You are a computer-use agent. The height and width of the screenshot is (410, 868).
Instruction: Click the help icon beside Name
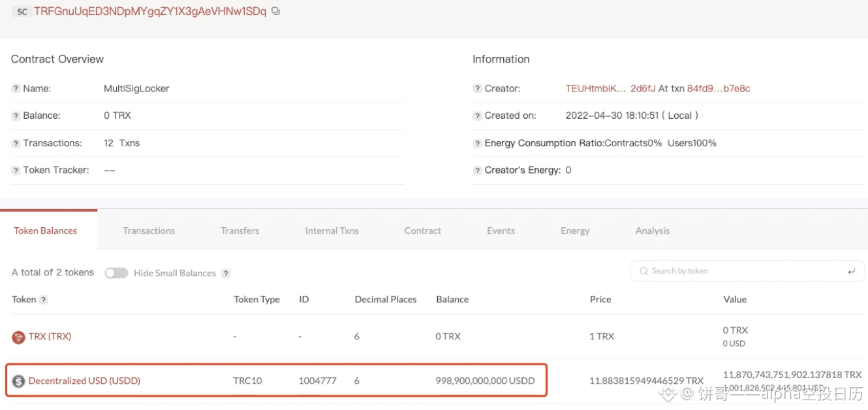[x=16, y=89]
